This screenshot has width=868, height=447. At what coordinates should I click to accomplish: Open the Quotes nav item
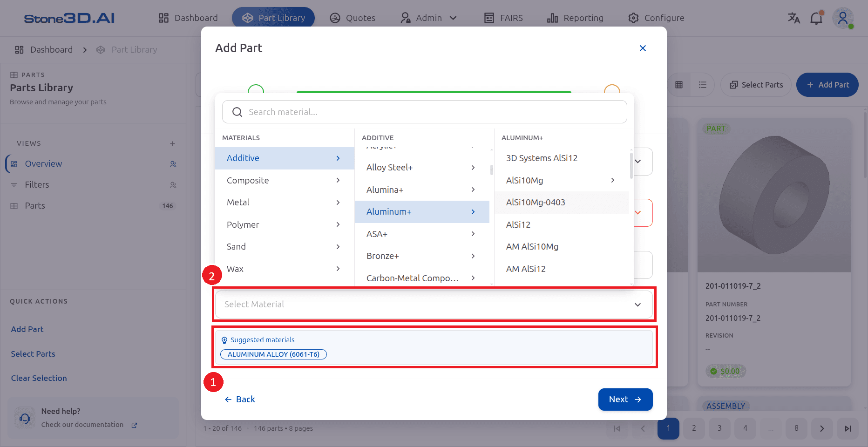353,18
